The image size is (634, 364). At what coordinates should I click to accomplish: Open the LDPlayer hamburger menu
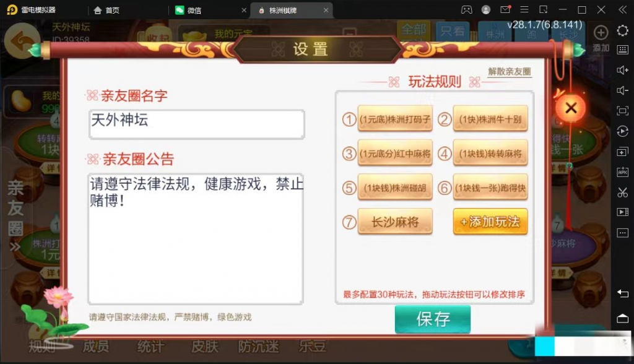524,10
